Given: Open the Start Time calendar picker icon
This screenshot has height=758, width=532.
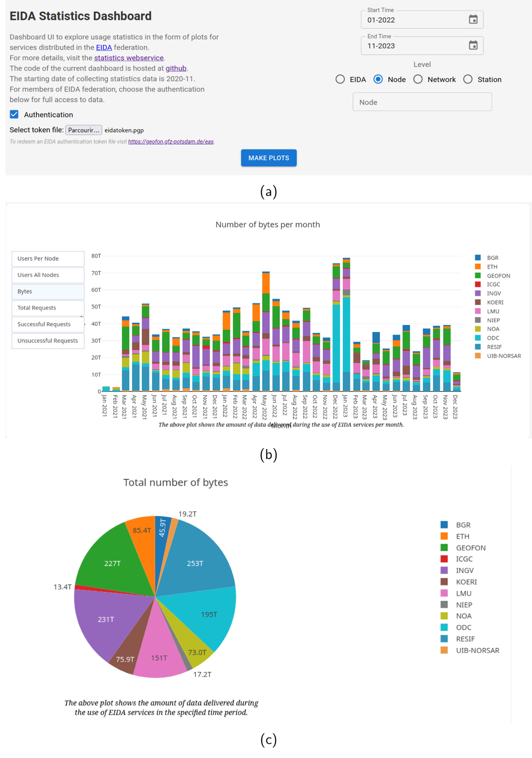Looking at the screenshot, I should click(473, 20).
